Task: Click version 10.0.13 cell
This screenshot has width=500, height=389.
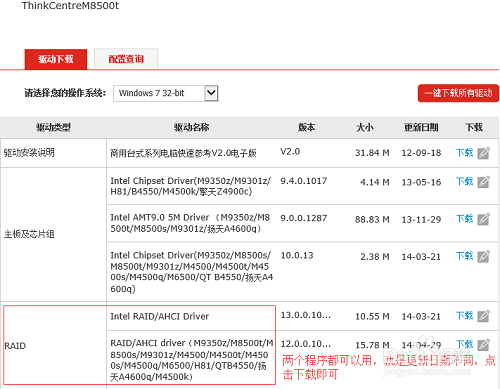Action: pos(297,255)
